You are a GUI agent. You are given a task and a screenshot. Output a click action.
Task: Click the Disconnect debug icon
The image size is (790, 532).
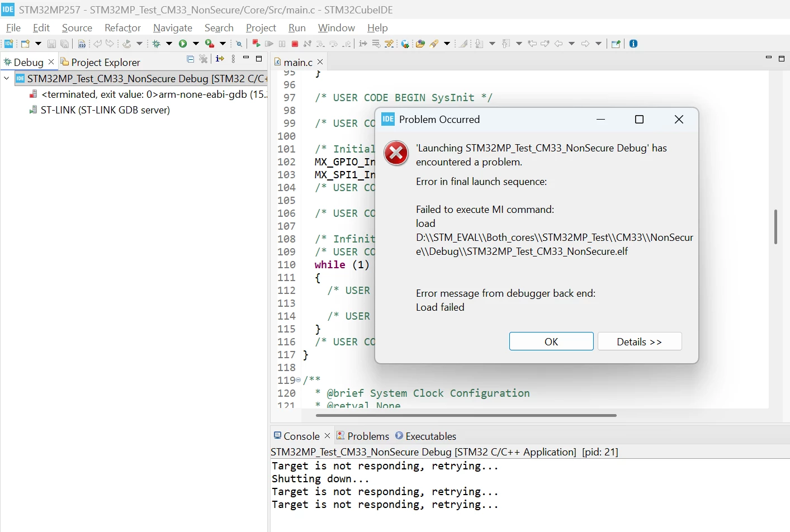tap(307, 44)
